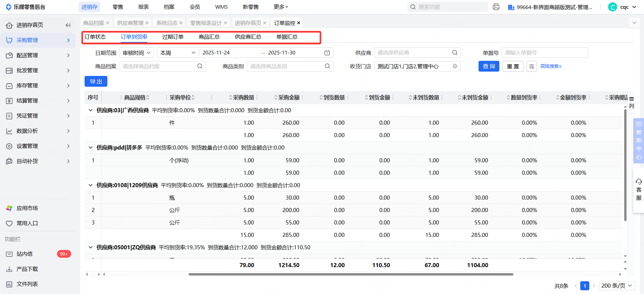Open 站内信 messages in sidebar
This screenshot has height=294, width=644.
24,254
